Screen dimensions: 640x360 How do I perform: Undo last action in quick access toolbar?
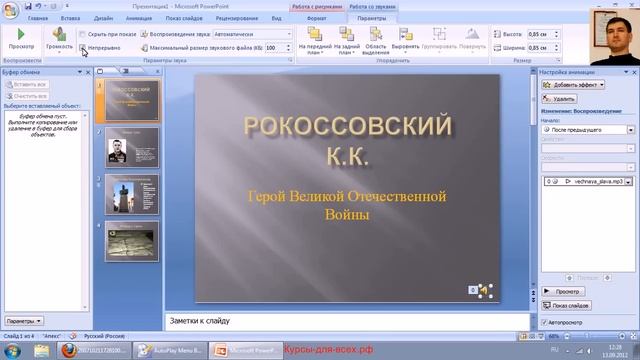pyautogui.click(x=38, y=6)
